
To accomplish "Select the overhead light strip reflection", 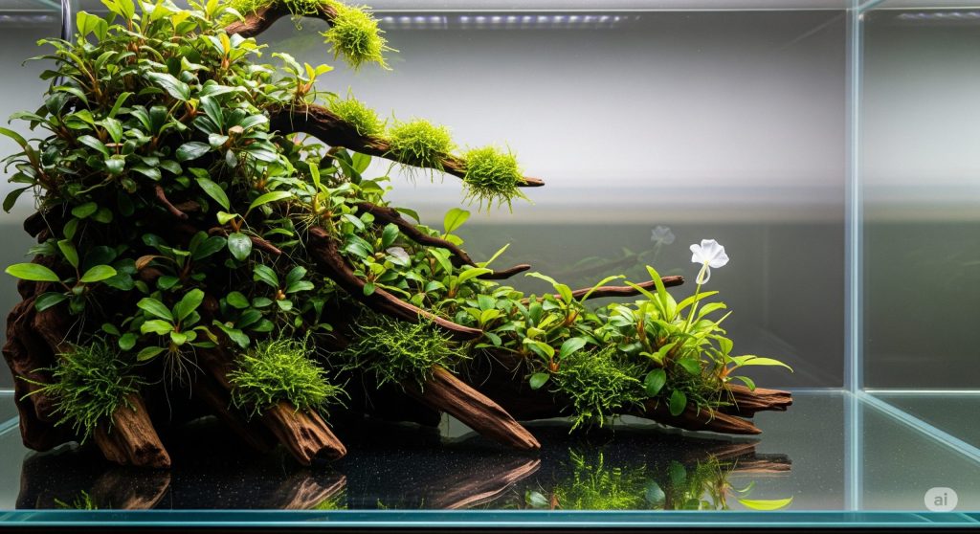I will pos(498,19).
